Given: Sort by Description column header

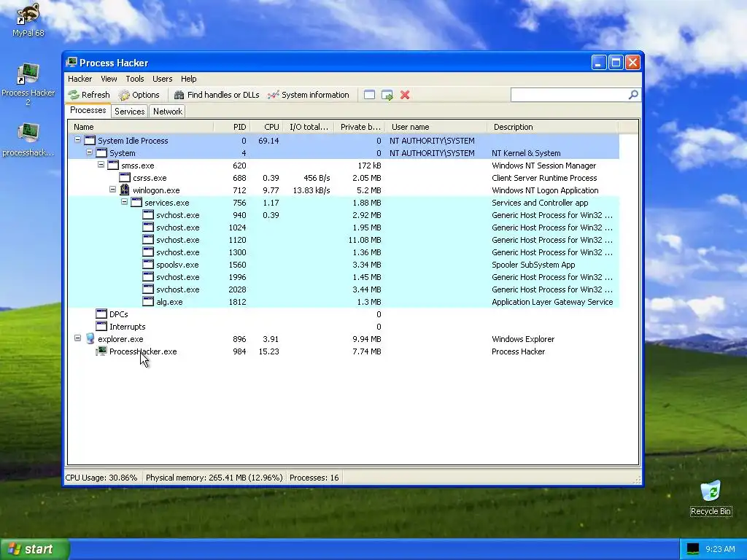Looking at the screenshot, I should 553,127.
